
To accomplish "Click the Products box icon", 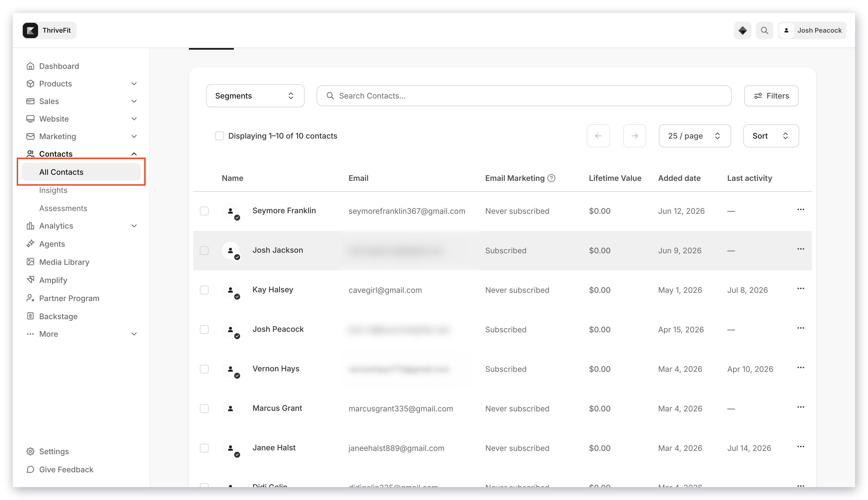I will 30,83.
